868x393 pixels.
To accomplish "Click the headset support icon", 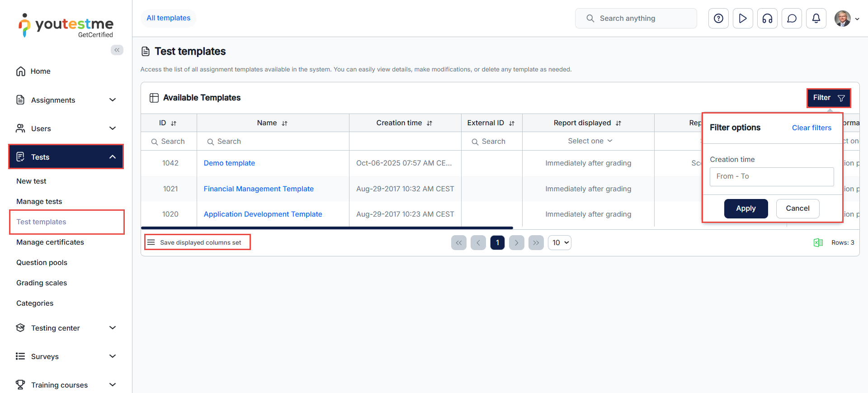I will tap(767, 19).
